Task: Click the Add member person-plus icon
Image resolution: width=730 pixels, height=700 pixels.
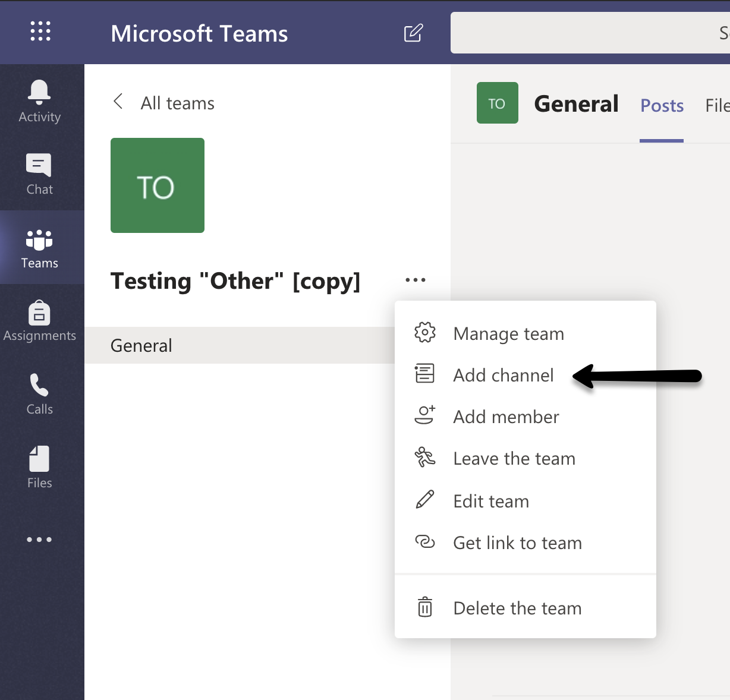Action: (425, 415)
